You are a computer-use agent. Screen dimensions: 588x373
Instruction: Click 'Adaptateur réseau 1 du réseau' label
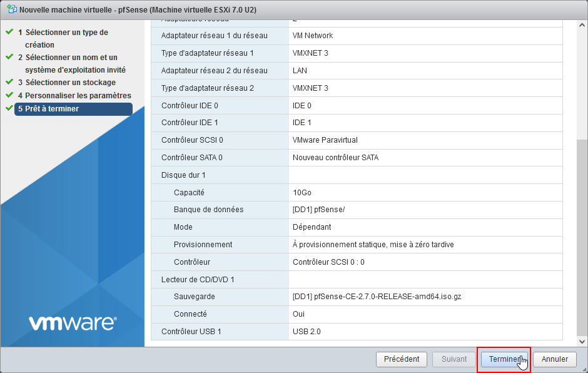coord(214,36)
